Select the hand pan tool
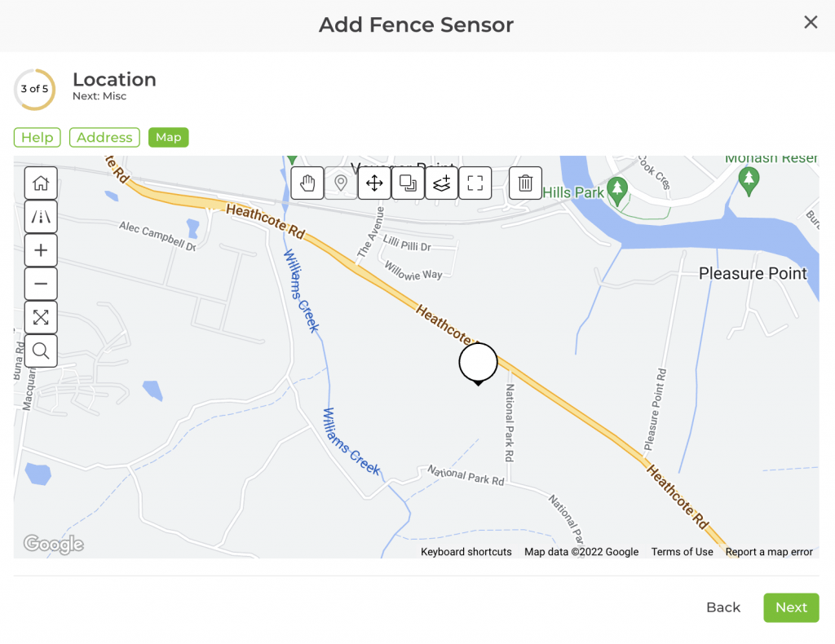Viewport: 835px width, 644px height. click(x=307, y=183)
